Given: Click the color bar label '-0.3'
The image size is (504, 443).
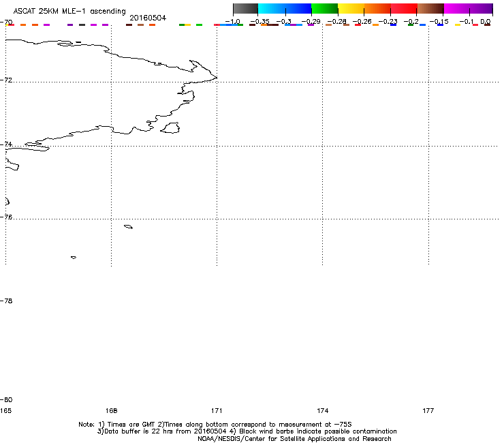Looking at the screenshot, I should coord(284,22).
